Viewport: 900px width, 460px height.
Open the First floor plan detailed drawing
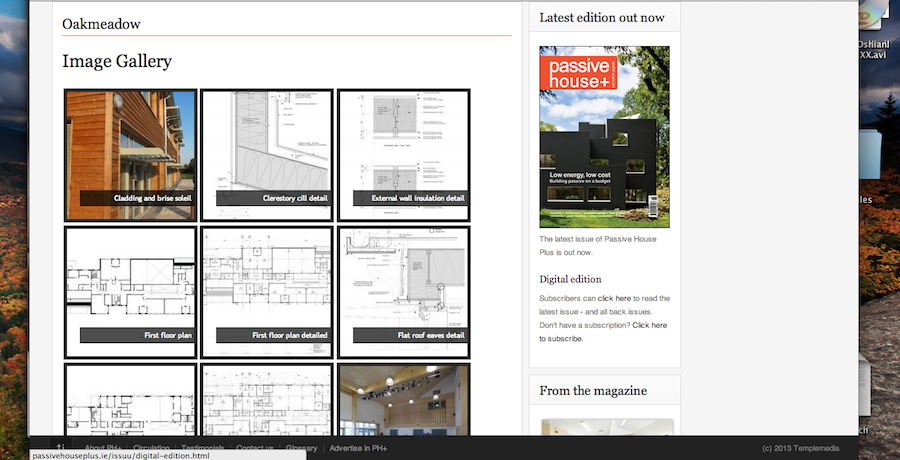pos(267,291)
